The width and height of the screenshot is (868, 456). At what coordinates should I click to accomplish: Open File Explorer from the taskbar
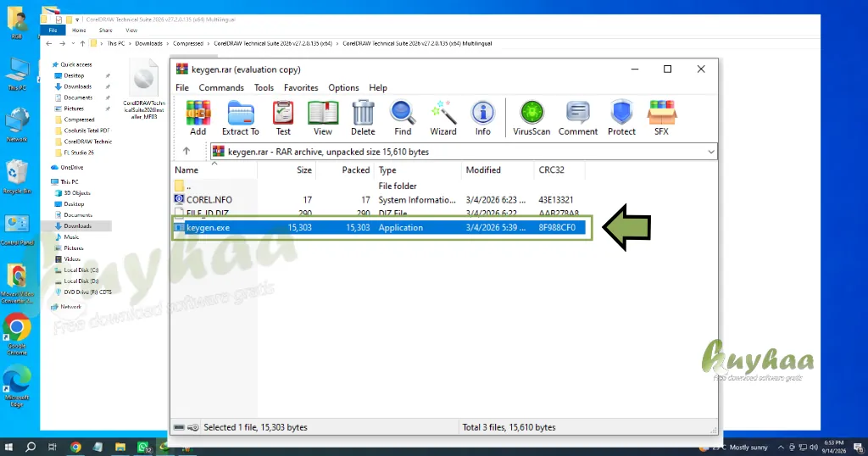[x=120, y=447]
